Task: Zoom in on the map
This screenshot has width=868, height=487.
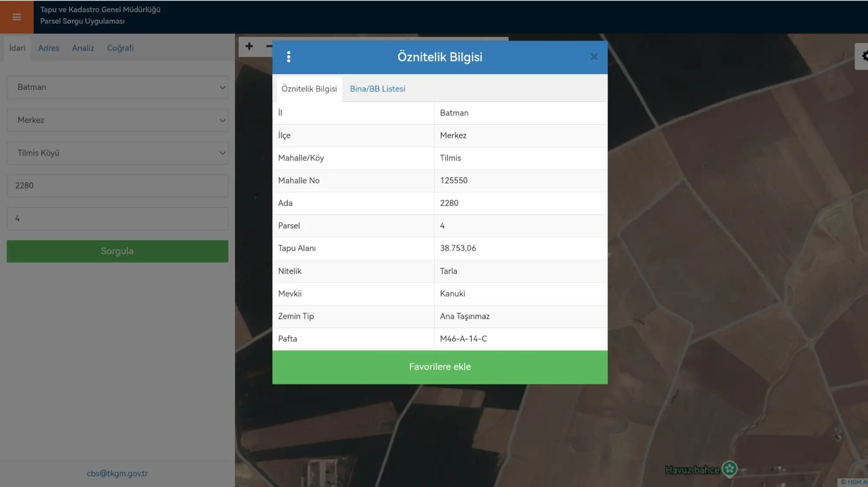Action: 249,46
